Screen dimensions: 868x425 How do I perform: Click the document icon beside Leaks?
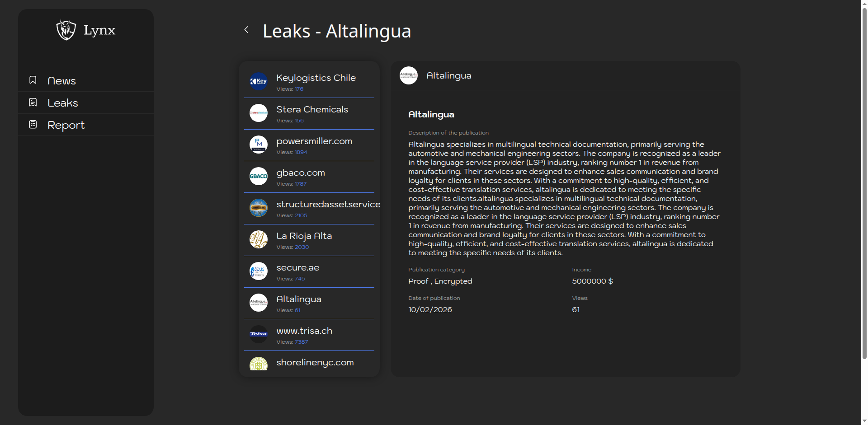[x=33, y=103]
